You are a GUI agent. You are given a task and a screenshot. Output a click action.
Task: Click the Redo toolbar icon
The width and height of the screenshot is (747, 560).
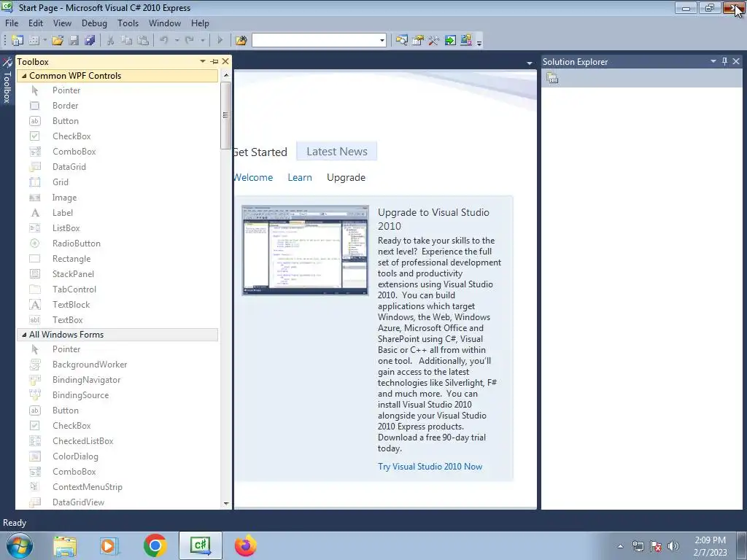pos(190,41)
